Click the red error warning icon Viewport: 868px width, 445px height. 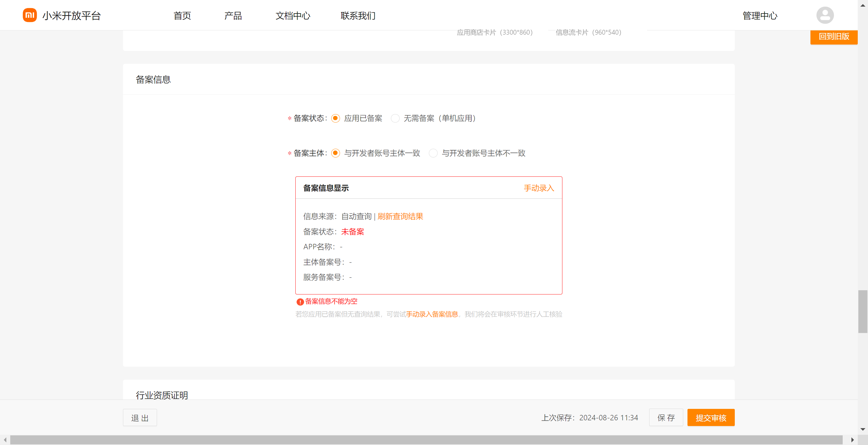300,302
